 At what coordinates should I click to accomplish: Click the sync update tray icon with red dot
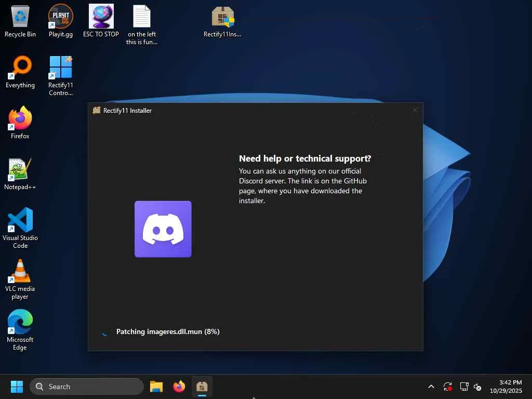447,387
